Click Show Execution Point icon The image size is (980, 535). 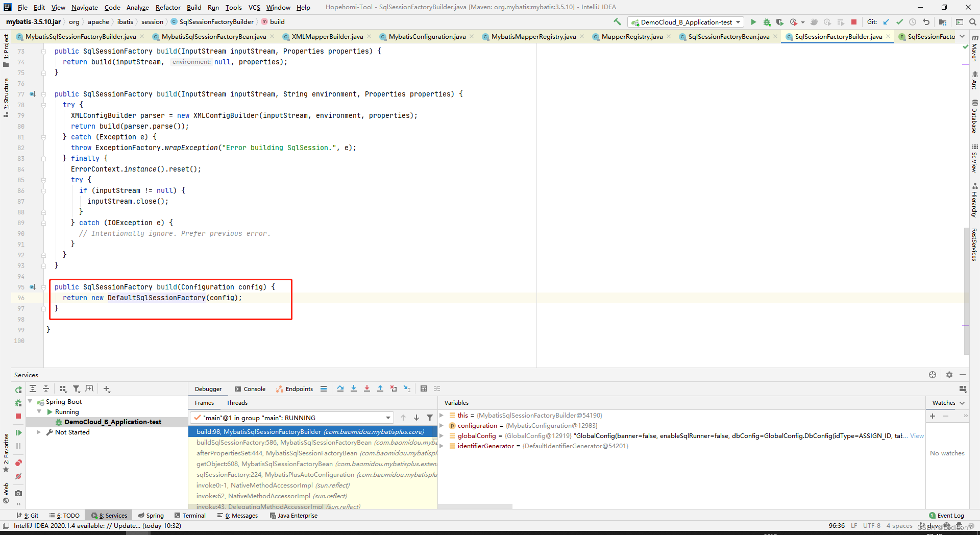point(324,388)
